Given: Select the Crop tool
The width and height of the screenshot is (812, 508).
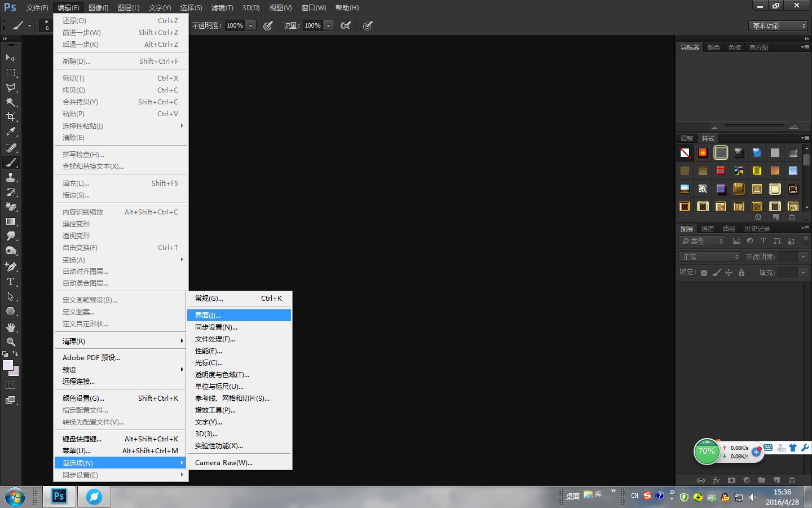Looking at the screenshot, I should click(11, 117).
